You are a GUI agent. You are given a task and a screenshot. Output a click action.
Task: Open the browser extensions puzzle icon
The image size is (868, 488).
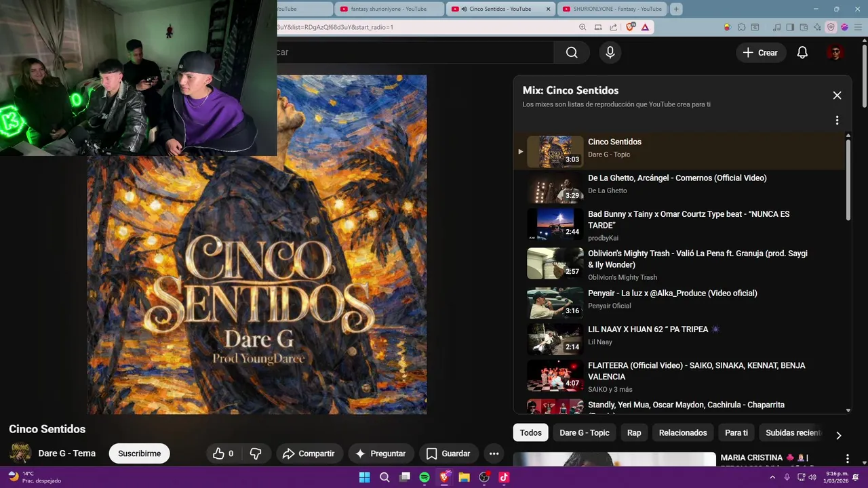pos(741,27)
